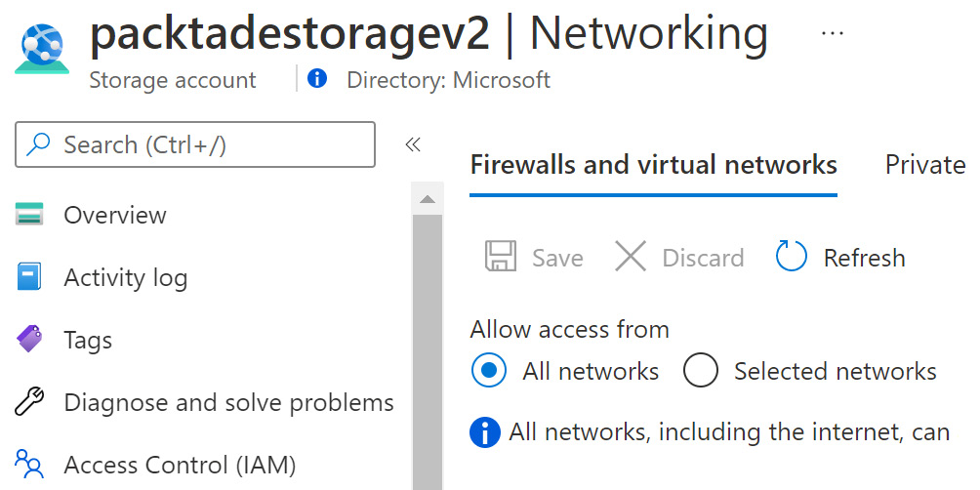The width and height of the screenshot is (980, 490).
Task: Click the Access Control people icon
Action: (x=30, y=464)
